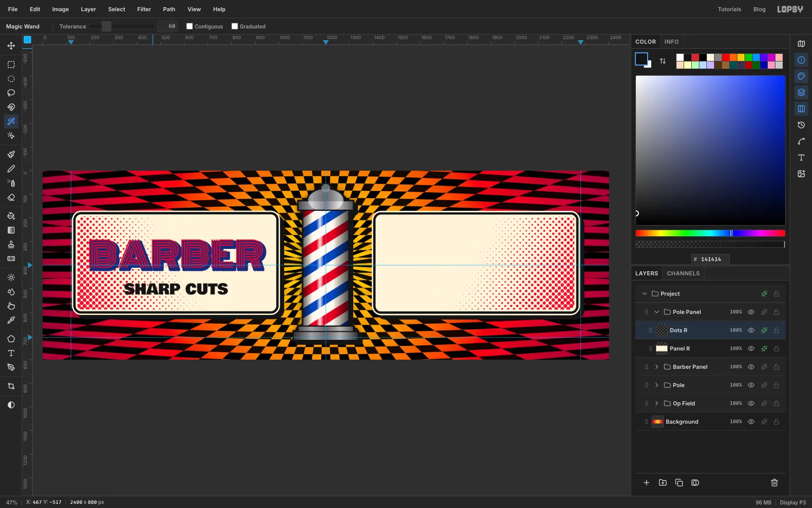Open the Filter menu

click(144, 9)
